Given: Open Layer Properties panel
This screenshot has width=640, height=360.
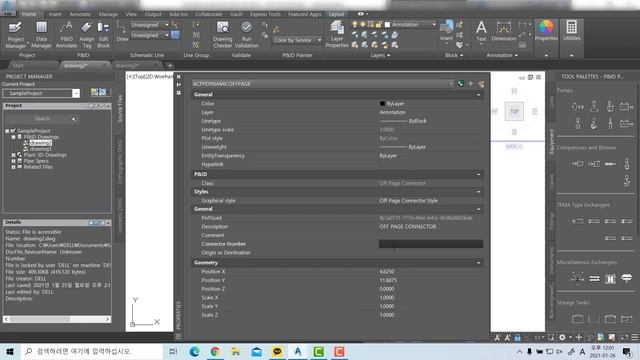Looking at the screenshot, I should pos(337,35).
